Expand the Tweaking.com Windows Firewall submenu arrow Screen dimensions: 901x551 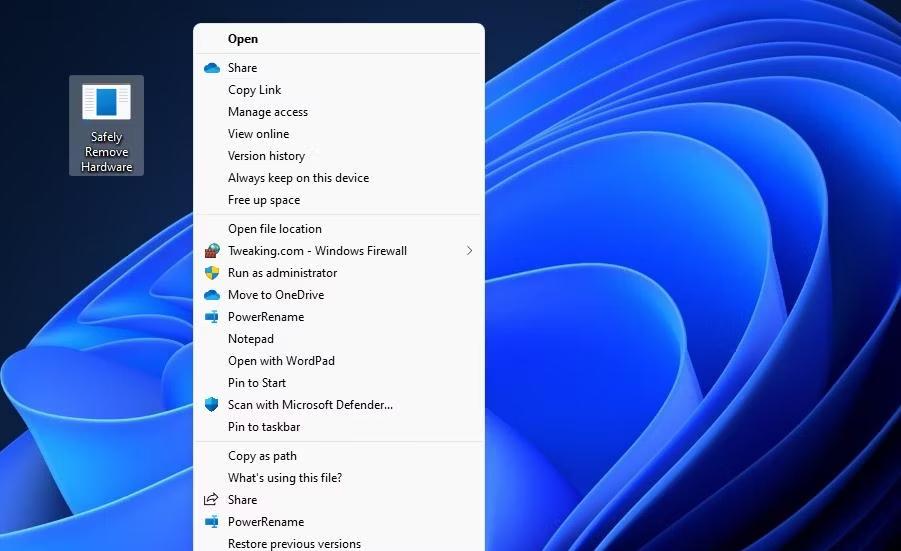click(x=469, y=251)
